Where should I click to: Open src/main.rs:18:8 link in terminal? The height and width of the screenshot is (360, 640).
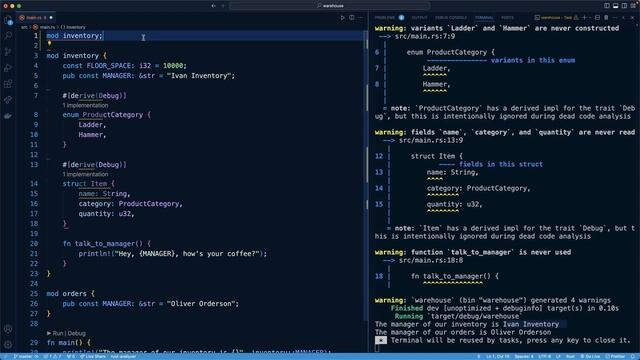[431, 260]
